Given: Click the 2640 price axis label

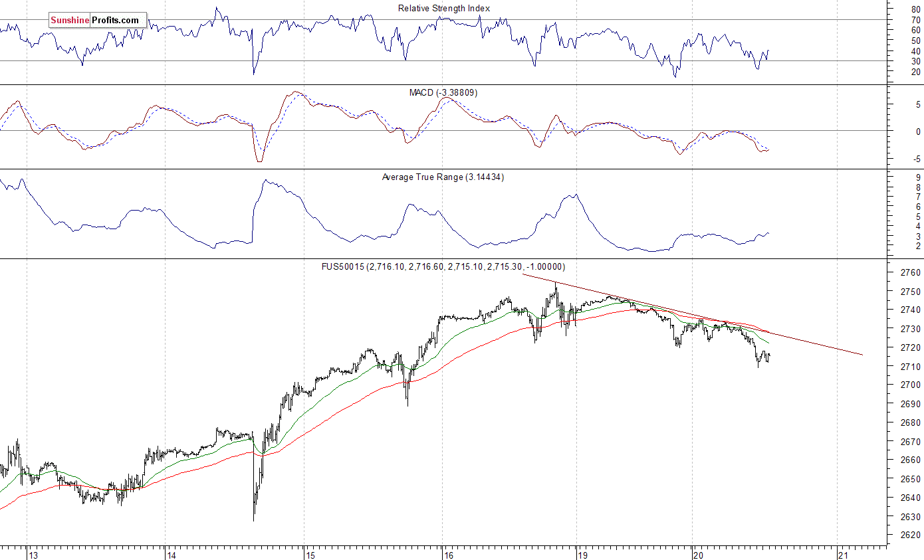Looking at the screenshot, I should click(911, 498).
